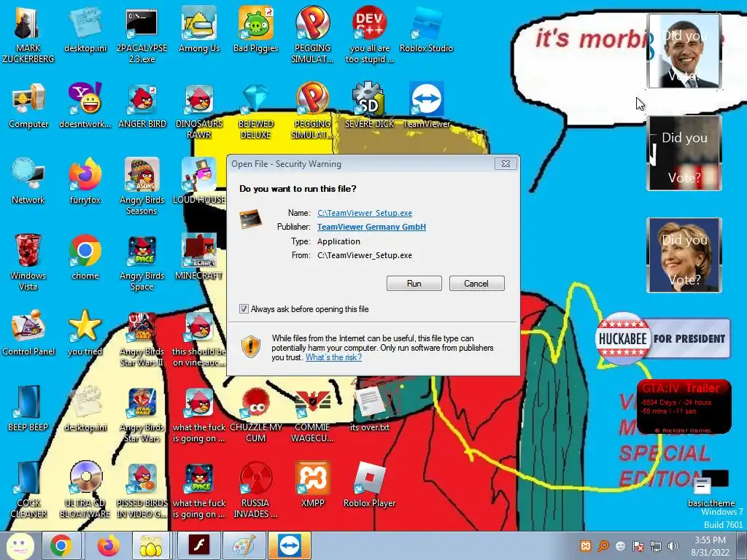Select the Among Us desktop shortcut
Viewport: 747px width, 560px height.
point(198,29)
